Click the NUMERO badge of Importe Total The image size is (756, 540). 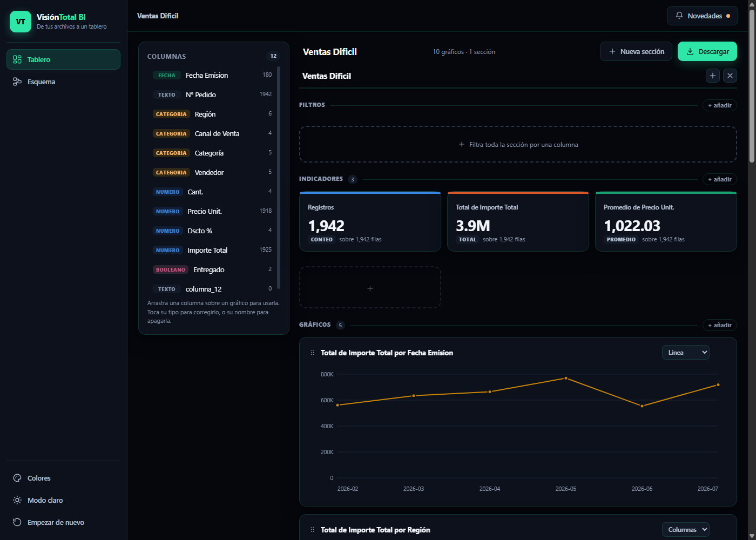click(167, 251)
